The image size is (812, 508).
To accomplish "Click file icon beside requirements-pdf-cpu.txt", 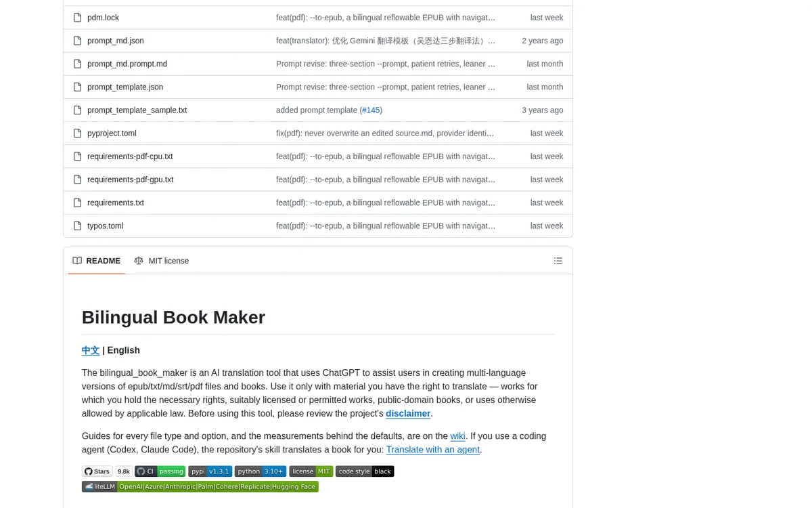I will click(77, 156).
